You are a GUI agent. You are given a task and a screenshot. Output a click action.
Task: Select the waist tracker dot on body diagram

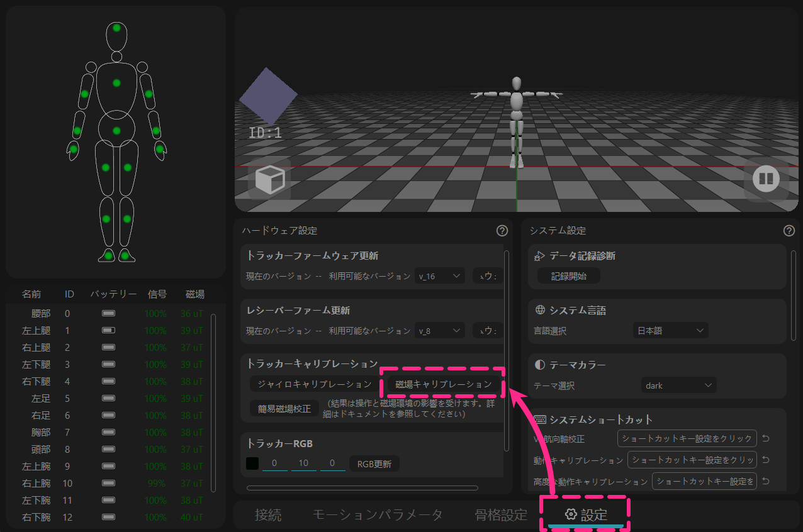click(x=116, y=130)
